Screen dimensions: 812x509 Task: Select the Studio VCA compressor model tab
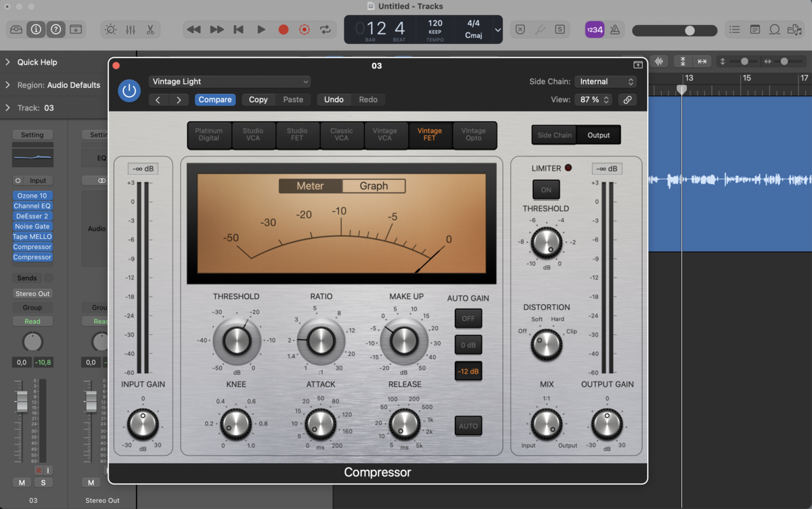click(253, 135)
